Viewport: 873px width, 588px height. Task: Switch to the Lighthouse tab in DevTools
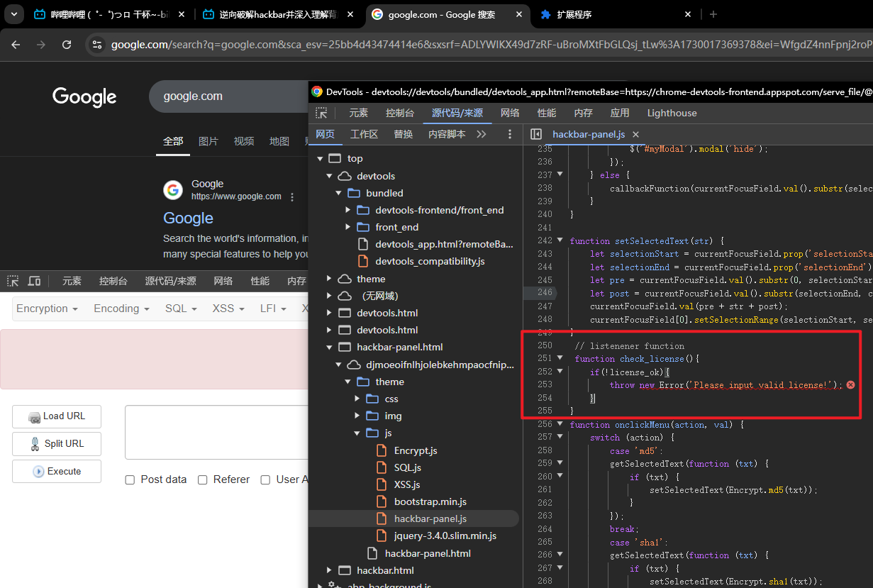click(672, 113)
